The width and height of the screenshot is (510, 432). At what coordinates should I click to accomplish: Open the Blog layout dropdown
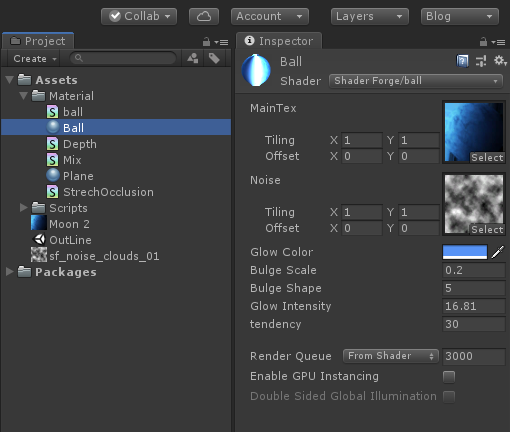click(460, 16)
